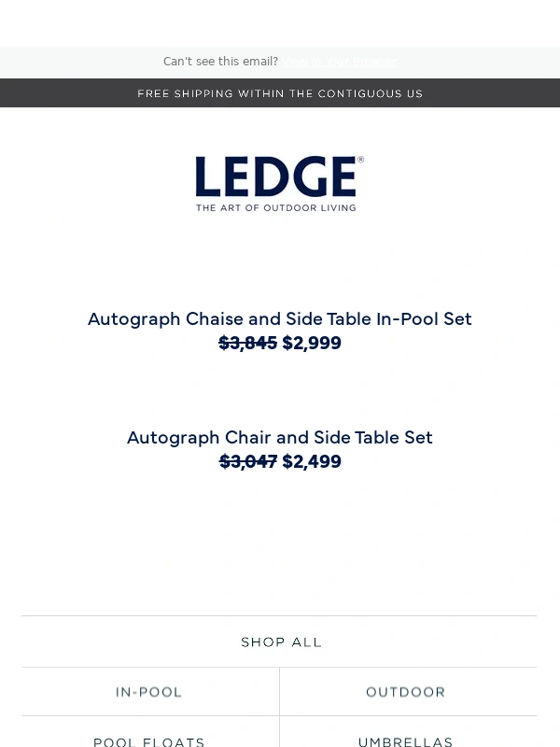The image size is (560, 747).
Task: Open the View in Your Browser link
Action: (339, 62)
